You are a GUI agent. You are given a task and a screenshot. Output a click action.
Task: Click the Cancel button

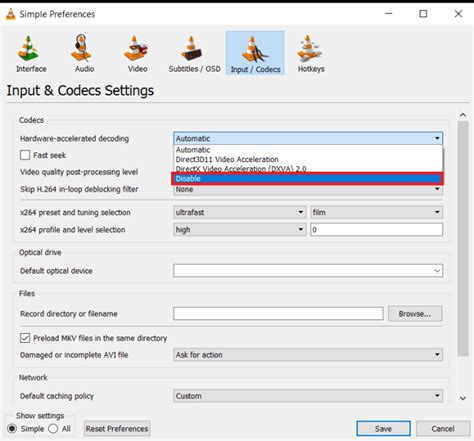[x=443, y=429]
